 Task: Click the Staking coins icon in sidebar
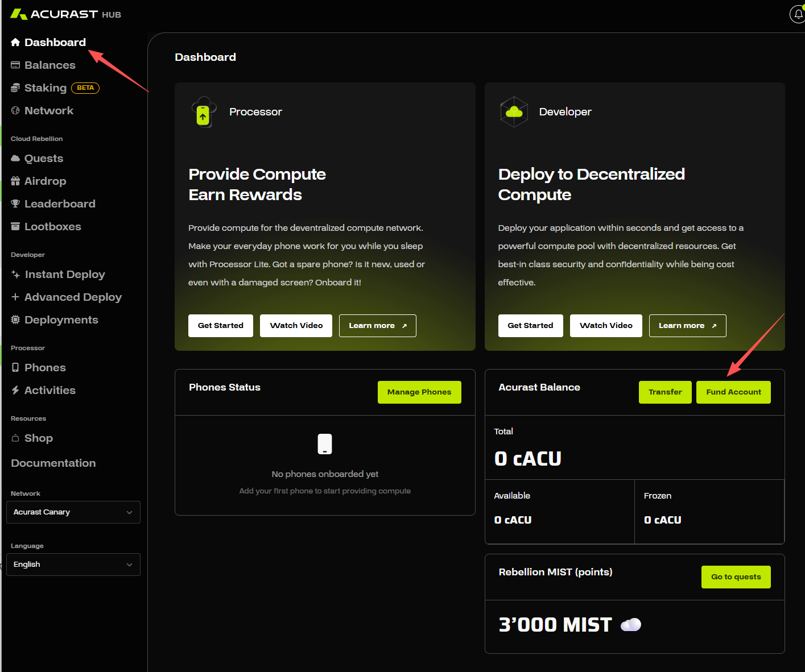[15, 88]
